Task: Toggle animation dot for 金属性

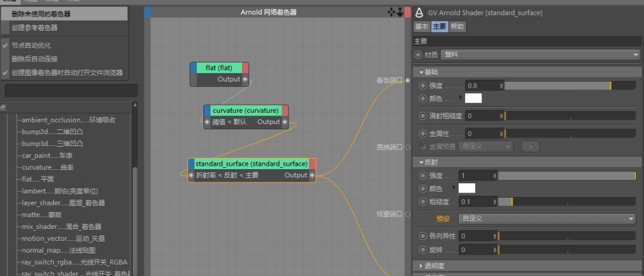Action: 423,134
